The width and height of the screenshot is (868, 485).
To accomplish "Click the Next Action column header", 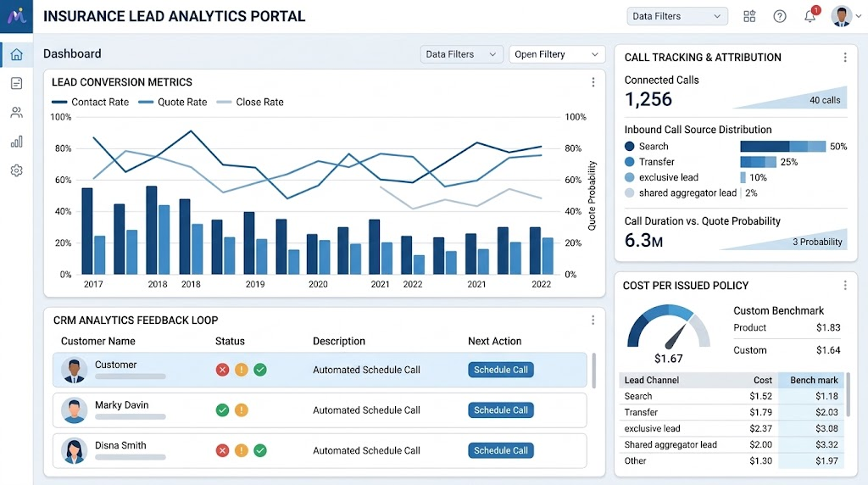I will point(495,341).
